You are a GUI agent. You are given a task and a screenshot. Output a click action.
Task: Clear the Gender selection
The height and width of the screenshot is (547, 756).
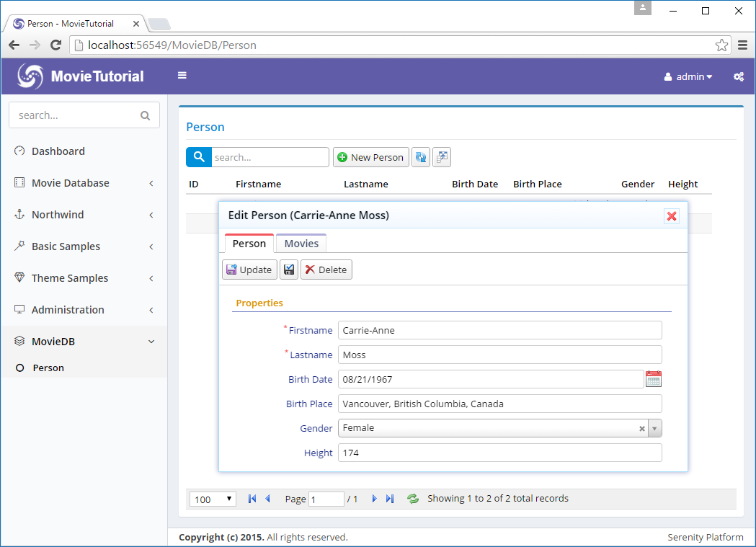(641, 429)
